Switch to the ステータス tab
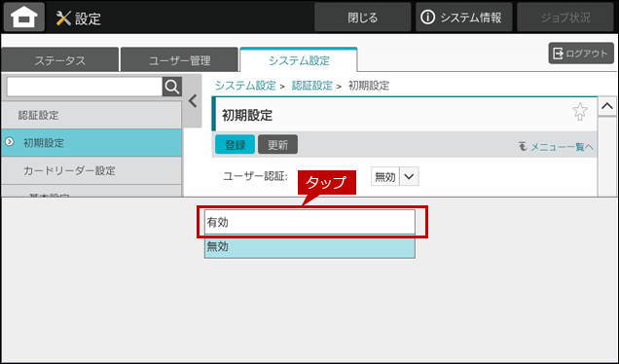The height and width of the screenshot is (364, 619). click(60, 60)
